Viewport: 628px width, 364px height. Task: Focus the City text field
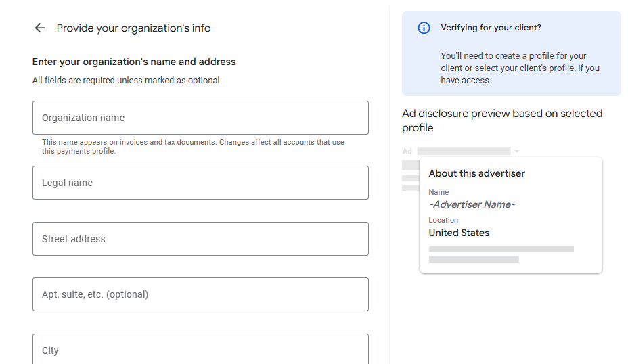pos(200,349)
